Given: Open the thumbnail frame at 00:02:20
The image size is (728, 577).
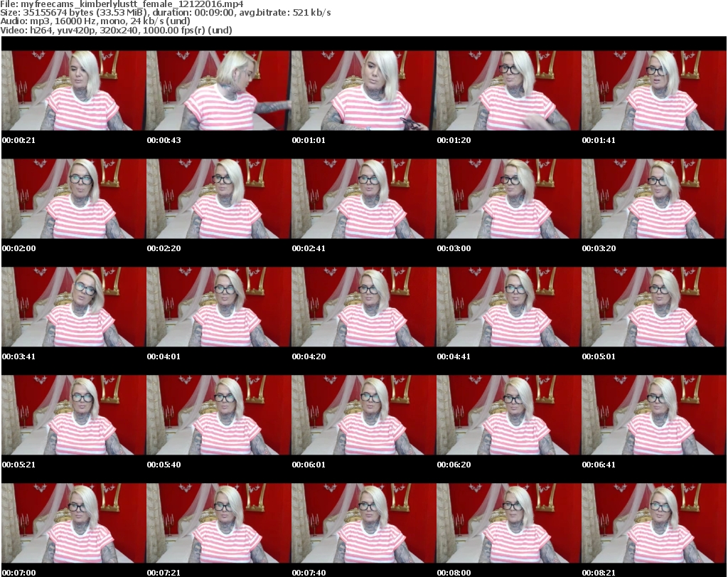Looking at the screenshot, I should (x=219, y=198).
